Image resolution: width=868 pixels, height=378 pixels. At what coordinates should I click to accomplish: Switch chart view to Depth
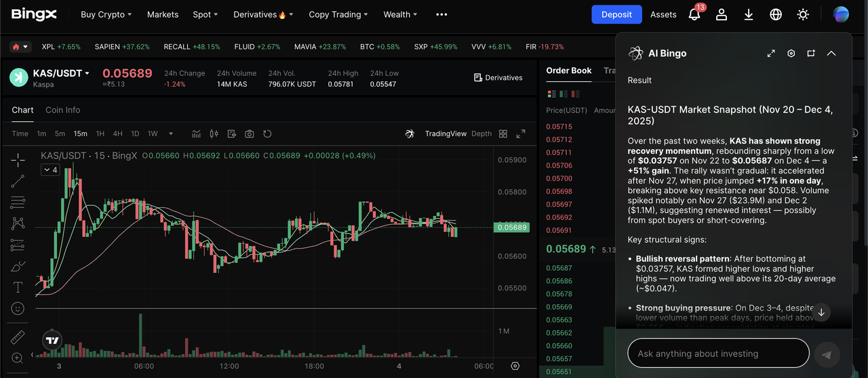[481, 133]
